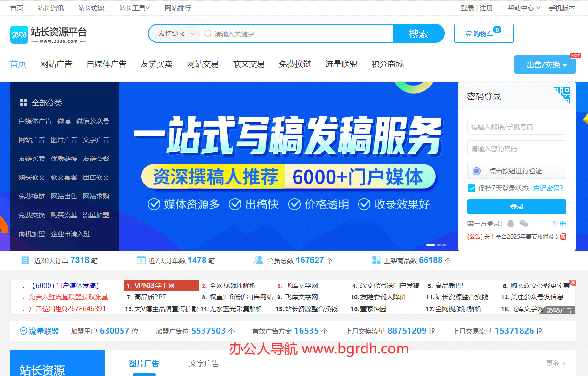The height and width of the screenshot is (376, 588).
Task: Click the password input field
Action: (x=516, y=148)
